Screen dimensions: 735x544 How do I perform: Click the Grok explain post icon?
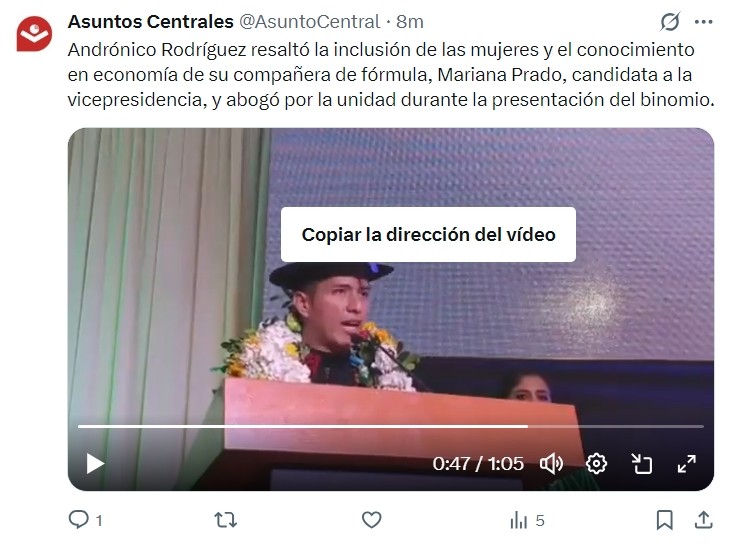tap(670, 22)
